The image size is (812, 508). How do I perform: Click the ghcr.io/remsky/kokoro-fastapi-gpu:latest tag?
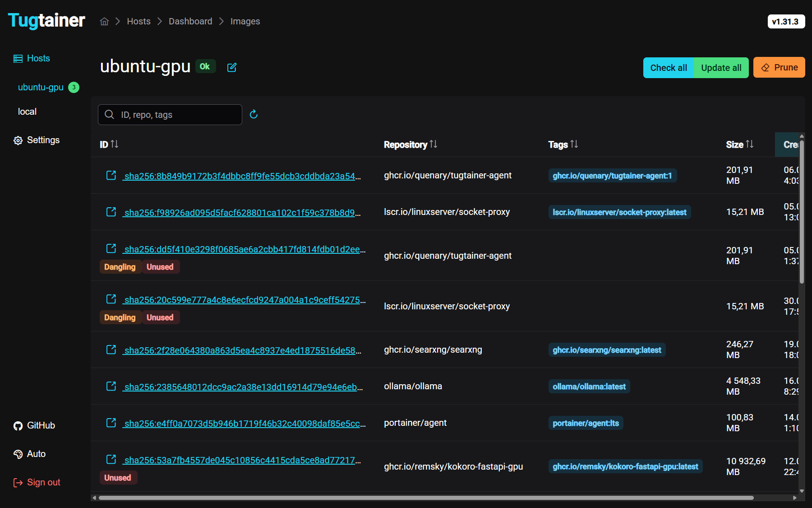625,466
